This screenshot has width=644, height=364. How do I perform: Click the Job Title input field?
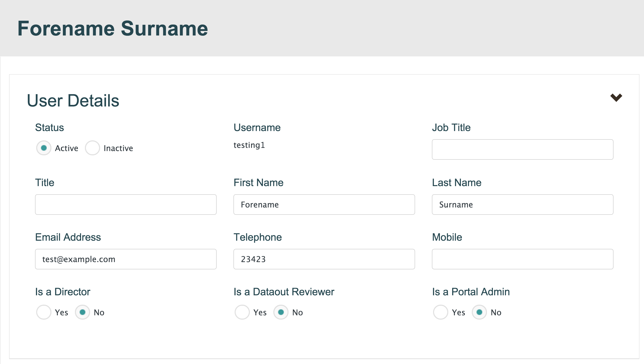(522, 149)
